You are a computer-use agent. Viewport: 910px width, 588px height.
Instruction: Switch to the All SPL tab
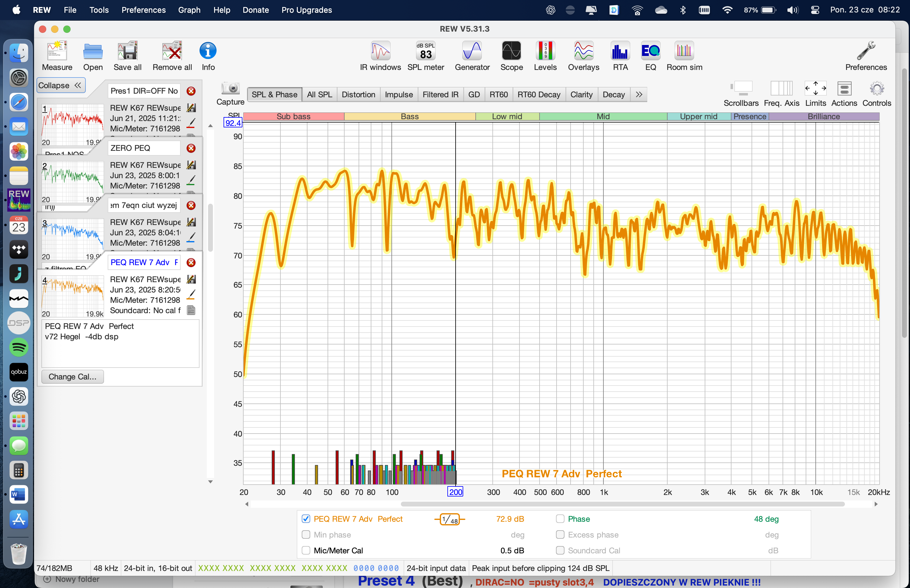click(x=319, y=94)
